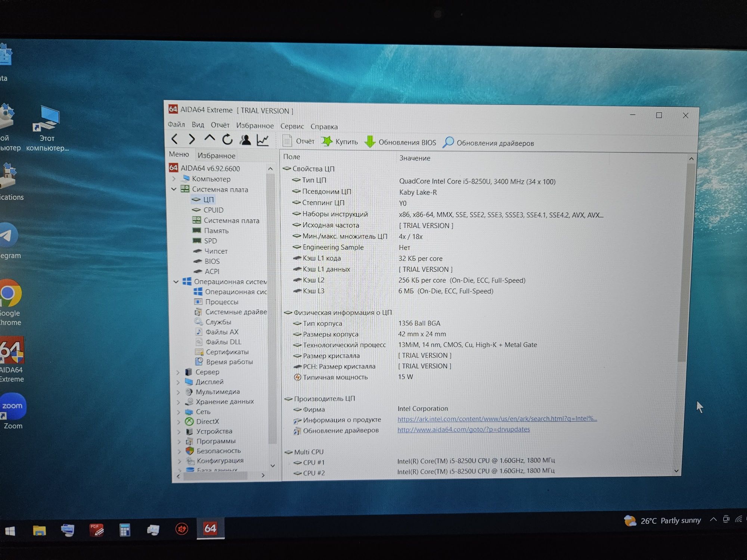Screen dimensions: 747x560
Task: Open the Windows Start menu
Action: point(10,531)
